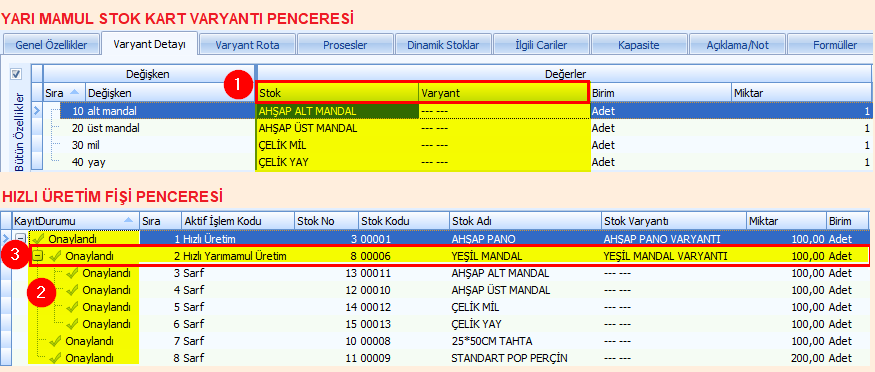
Task: Go to the İlgili Cariler tab
Action: 541,45
